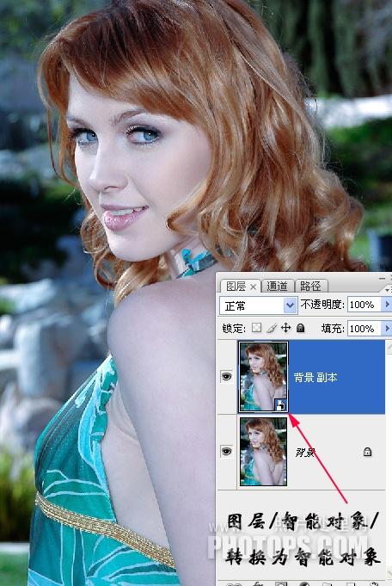Viewport: 392px width, 586px height.
Task: Click the lock all padlock icon
Action: coord(301,328)
